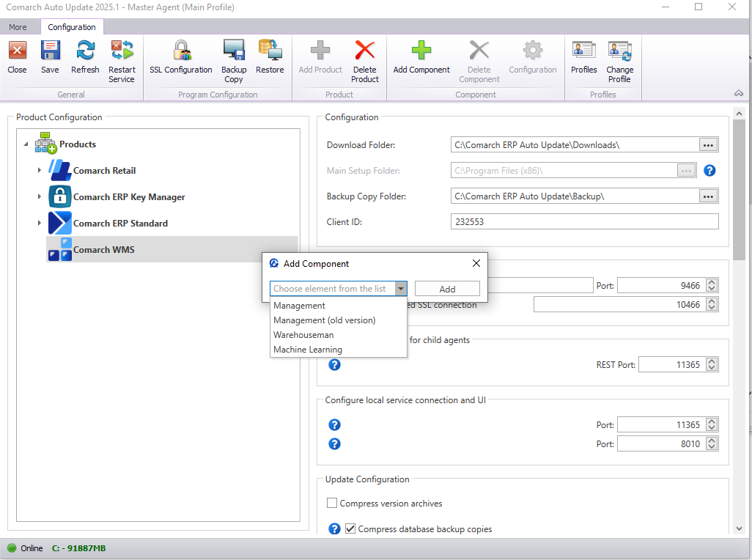Screen dimensions: 752x560
Task: Click help icon beside Main Setup Folder
Action: pyautogui.click(x=709, y=170)
